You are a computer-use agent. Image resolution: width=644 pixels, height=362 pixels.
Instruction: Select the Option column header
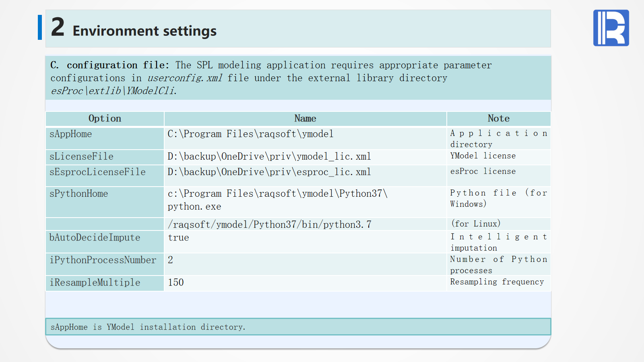click(x=105, y=119)
